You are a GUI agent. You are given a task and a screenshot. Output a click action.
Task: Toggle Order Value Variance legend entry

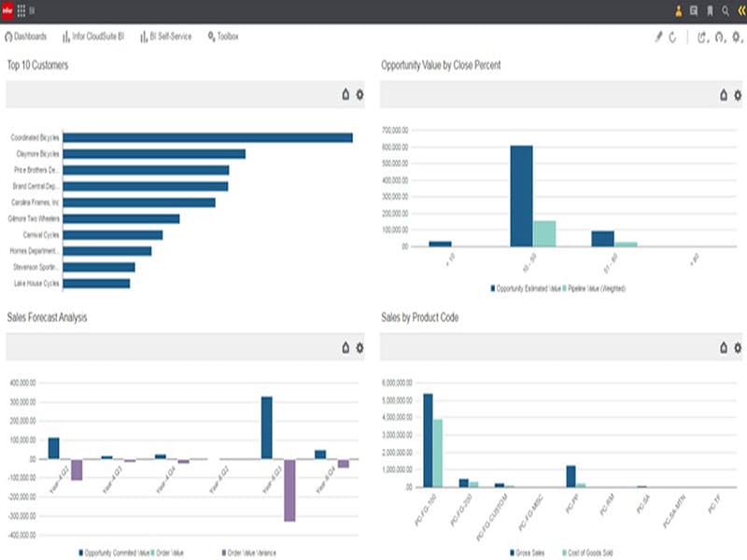tap(250, 553)
